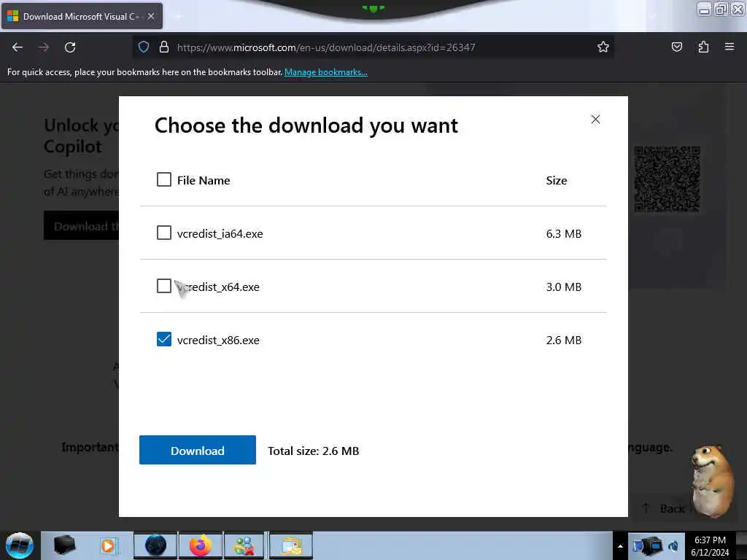This screenshot has height=560, width=747.
Task: Click the vcredist_ia64.exe file name
Action: tap(220, 234)
